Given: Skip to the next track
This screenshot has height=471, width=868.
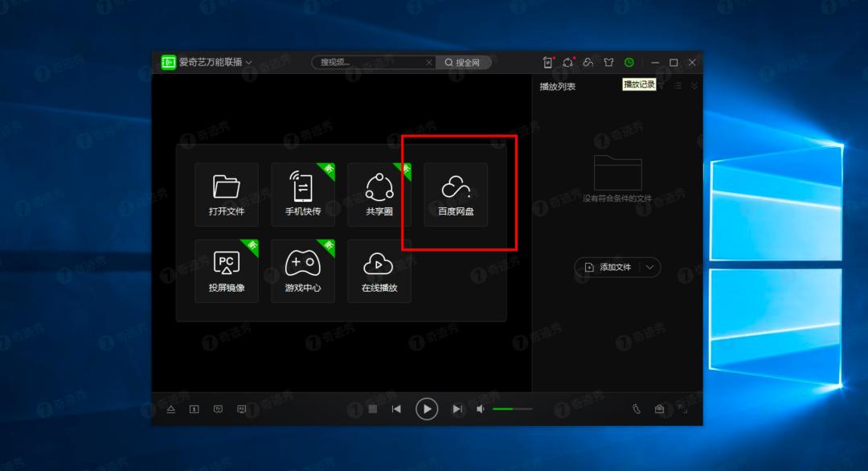Looking at the screenshot, I should click(x=457, y=409).
